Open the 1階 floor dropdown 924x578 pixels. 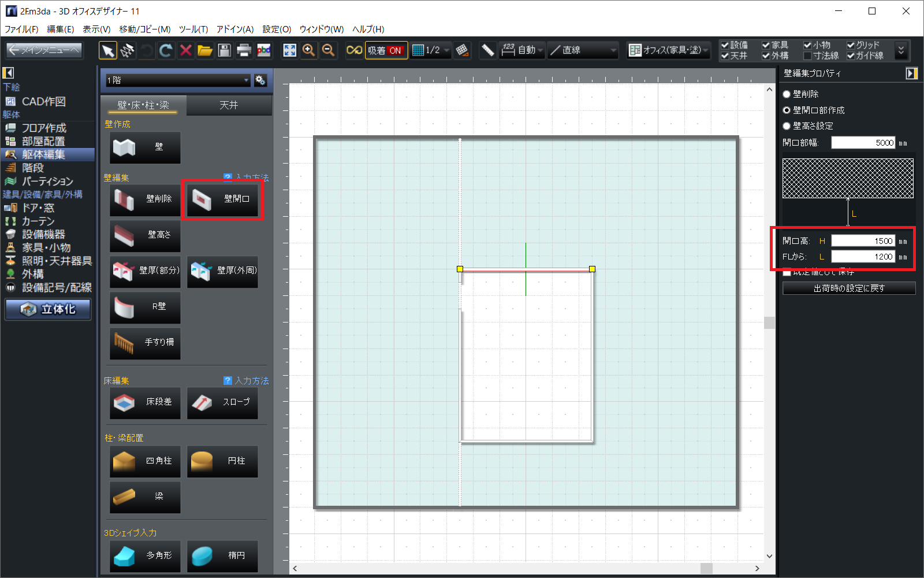point(178,80)
